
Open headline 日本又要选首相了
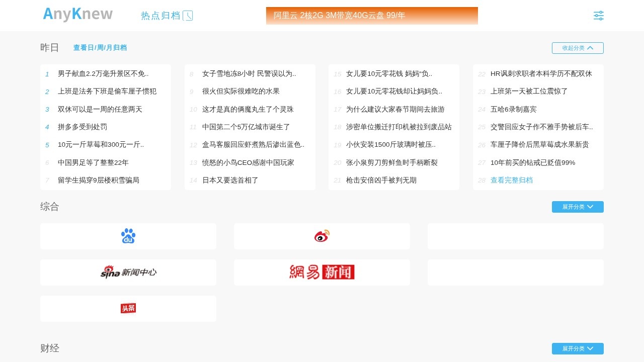coord(230,180)
